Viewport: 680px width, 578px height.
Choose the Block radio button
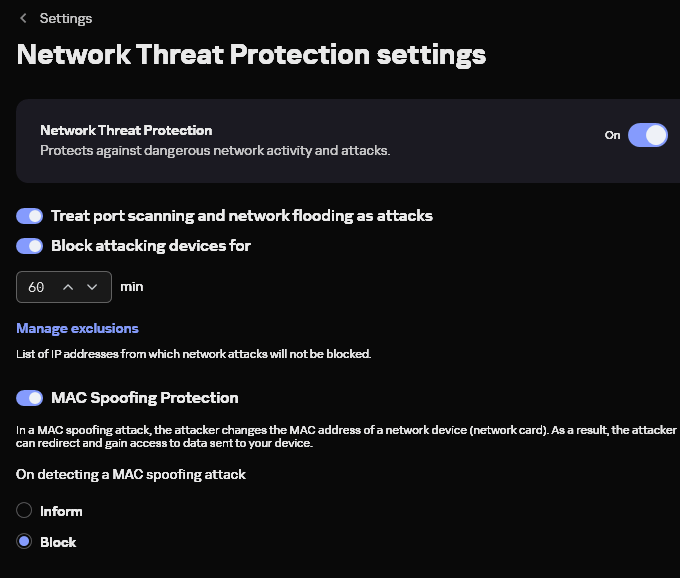click(x=25, y=542)
